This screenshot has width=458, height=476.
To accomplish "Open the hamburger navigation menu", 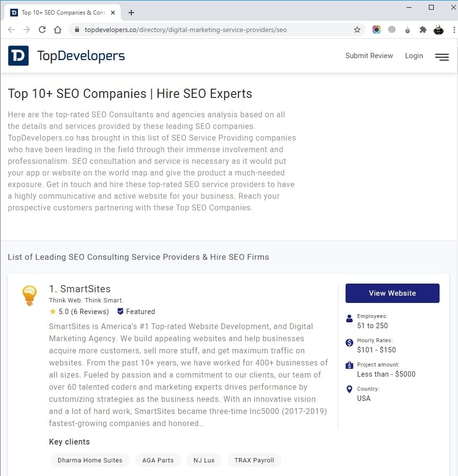I will pyautogui.click(x=442, y=57).
